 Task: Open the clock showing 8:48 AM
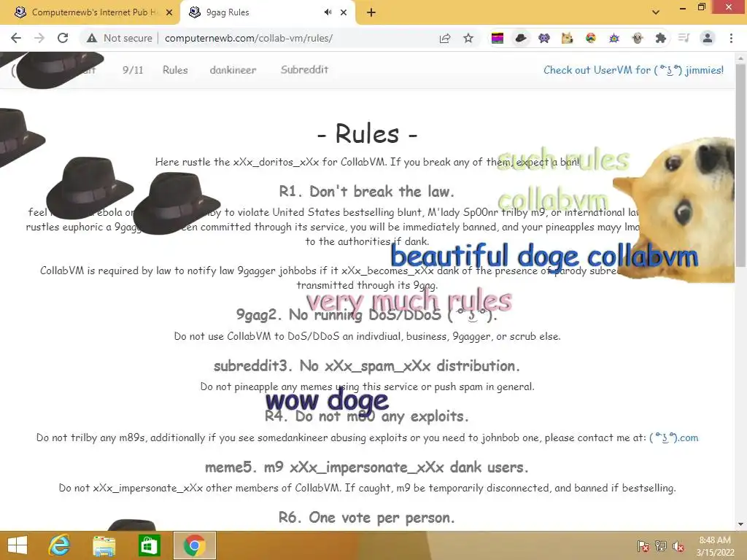click(x=715, y=546)
